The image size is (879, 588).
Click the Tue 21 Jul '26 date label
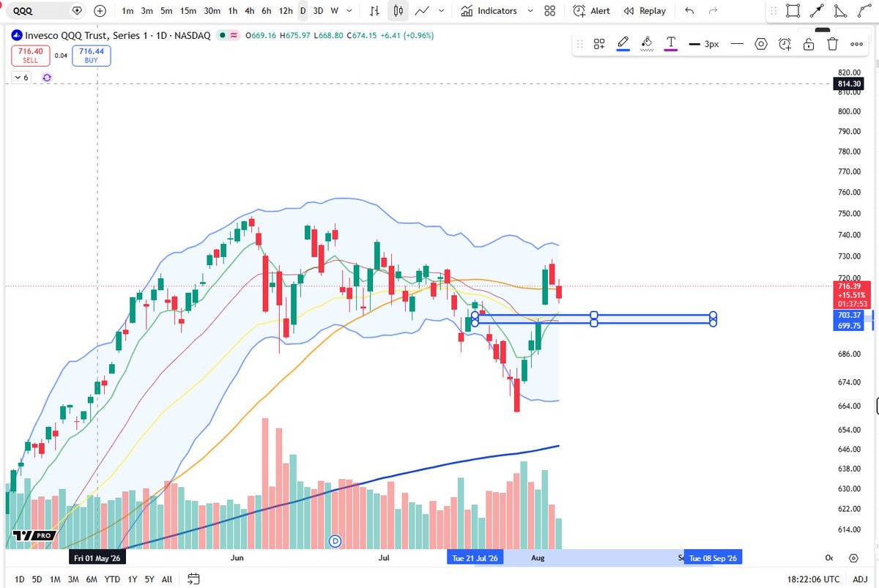click(475, 558)
